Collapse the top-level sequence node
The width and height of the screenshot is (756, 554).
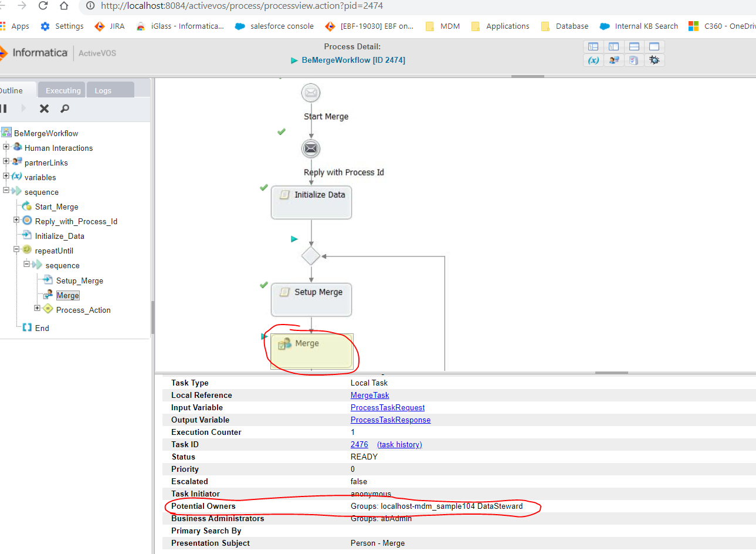pyautogui.click(x=6, y=191)
